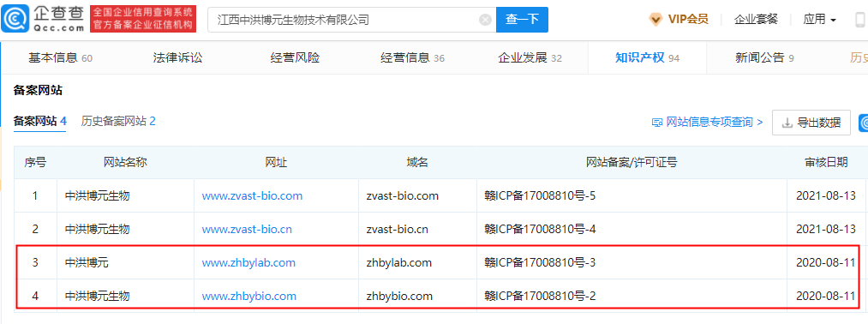The width and height of the screenshot is (868, 324).
Task: Switch to 基本信息 tab
Action: 60,58
